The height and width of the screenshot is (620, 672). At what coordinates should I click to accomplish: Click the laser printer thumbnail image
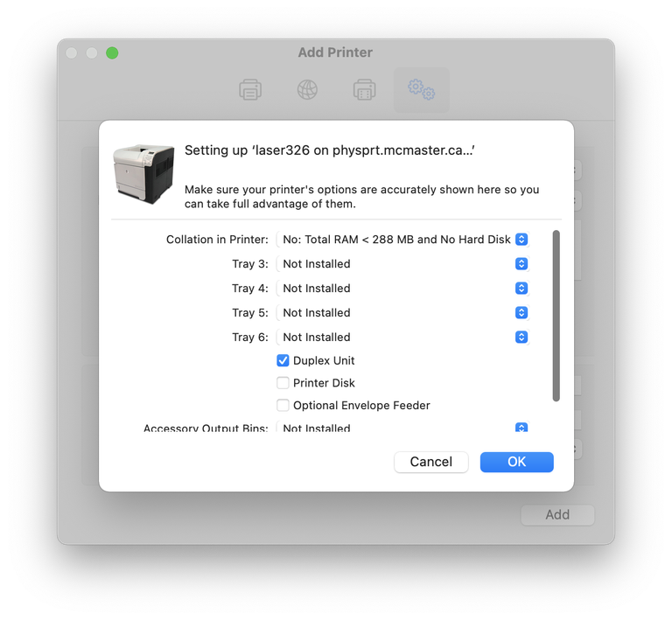[143, 174]
